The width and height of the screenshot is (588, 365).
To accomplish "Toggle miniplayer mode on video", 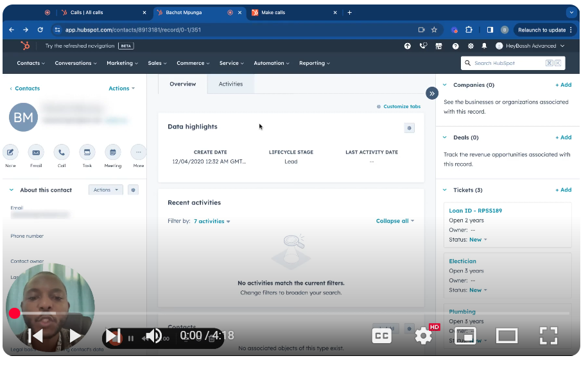I will (x=466, y=335).
